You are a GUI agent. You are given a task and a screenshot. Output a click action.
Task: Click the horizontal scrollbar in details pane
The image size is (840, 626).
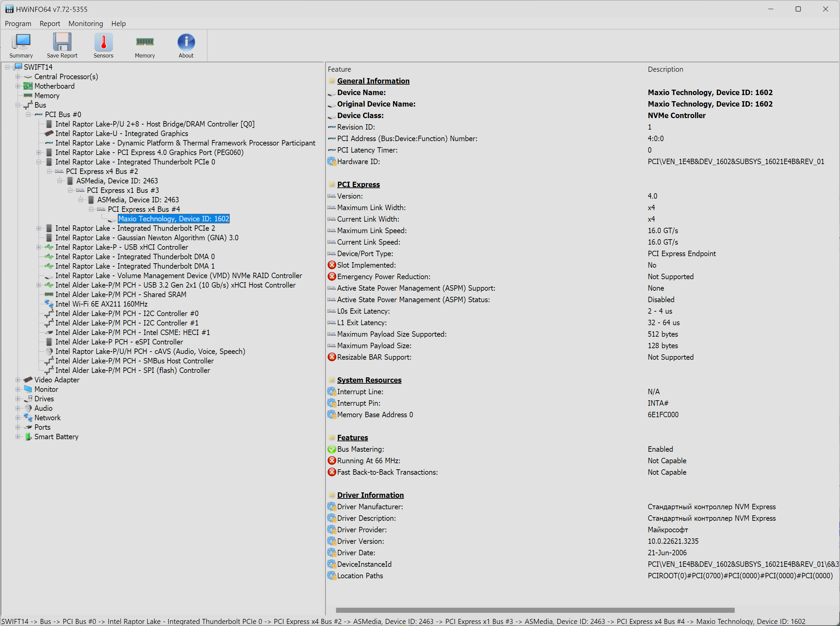tap(535, 610)
